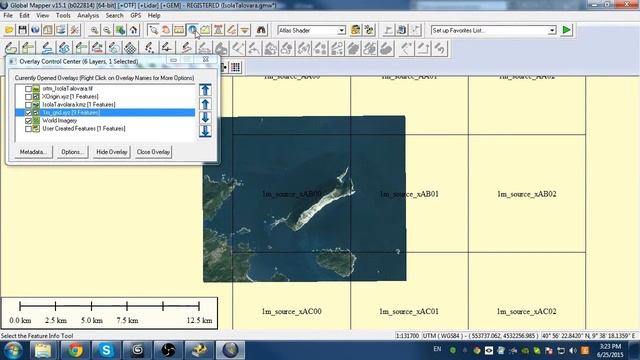Open the Windows Start menu orb

[x=13, y=350]
